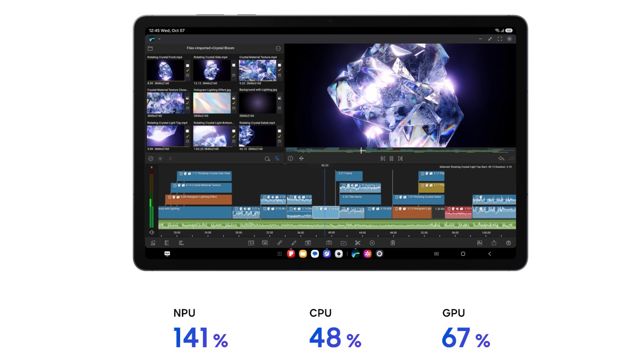This screenshot has height=362, width=644.
Task: Export the project with the share icon
Action: [x=494, y=243]
